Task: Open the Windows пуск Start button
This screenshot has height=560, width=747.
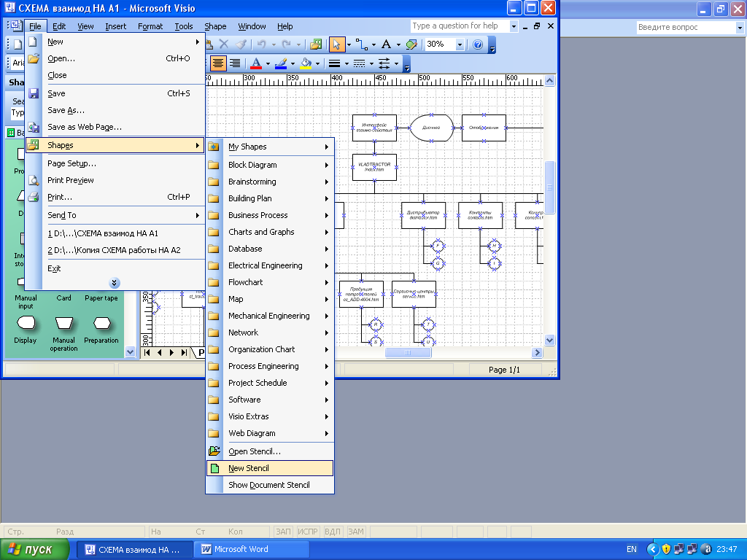Action: pos(34,549)
